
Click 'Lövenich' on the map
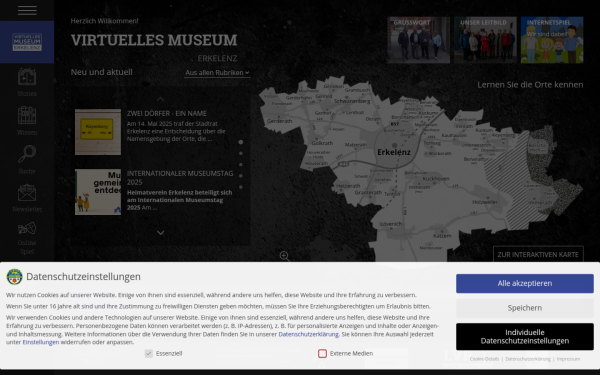391,224
